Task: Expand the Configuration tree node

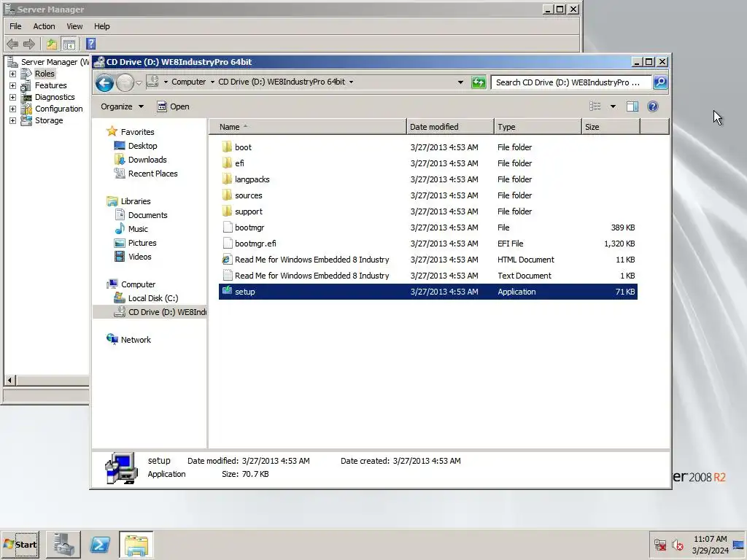Action: 13,109
